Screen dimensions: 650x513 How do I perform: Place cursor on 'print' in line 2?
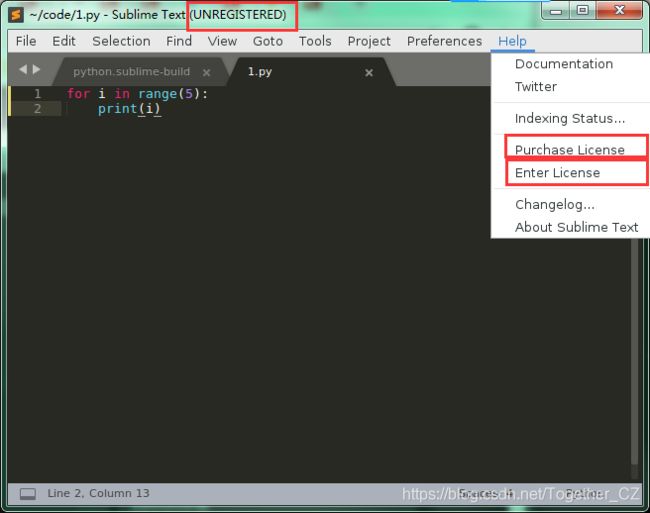tap(117, 109)
